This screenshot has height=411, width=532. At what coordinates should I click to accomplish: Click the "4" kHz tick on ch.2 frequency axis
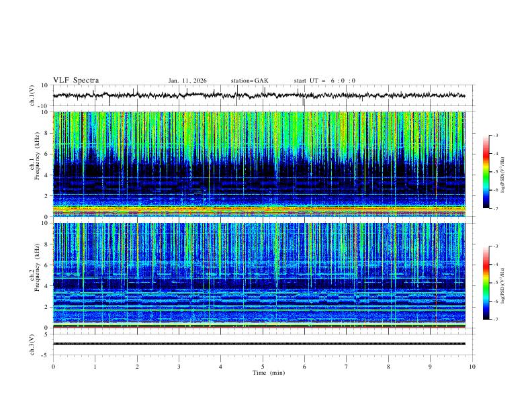click(48, 286)
